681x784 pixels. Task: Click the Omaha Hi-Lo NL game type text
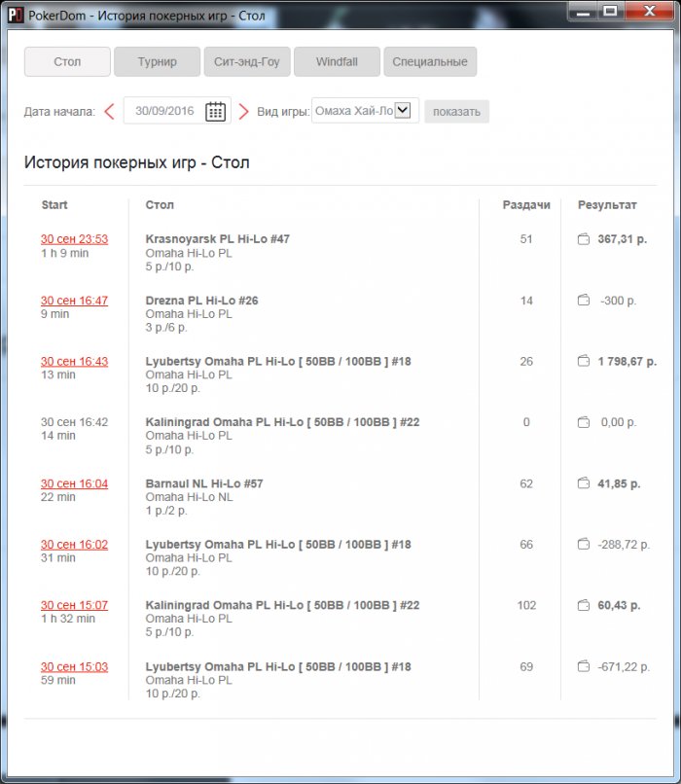[189, 497]
